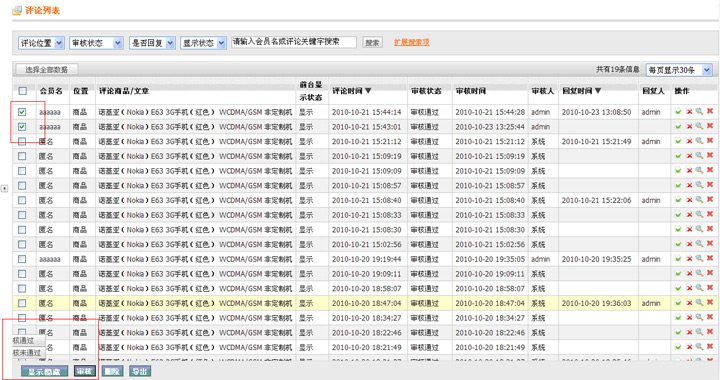This screenshot has width=720, height=380.
Task: Click audit time 2010-10-23 13:25:44 cell
Action: pyautogui.click(x=490, y=127)
